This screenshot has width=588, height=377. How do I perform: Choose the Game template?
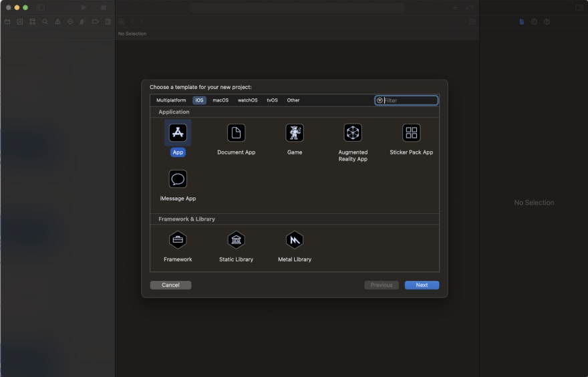[295, 139]
